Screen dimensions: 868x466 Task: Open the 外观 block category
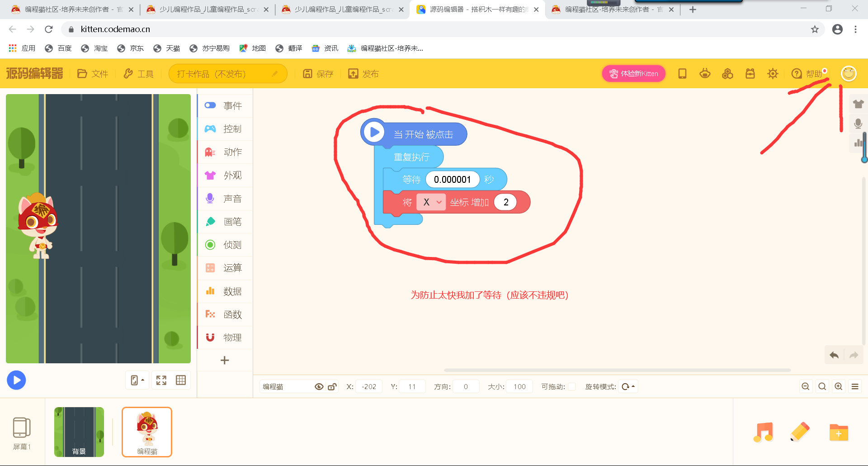click(225, 175)
